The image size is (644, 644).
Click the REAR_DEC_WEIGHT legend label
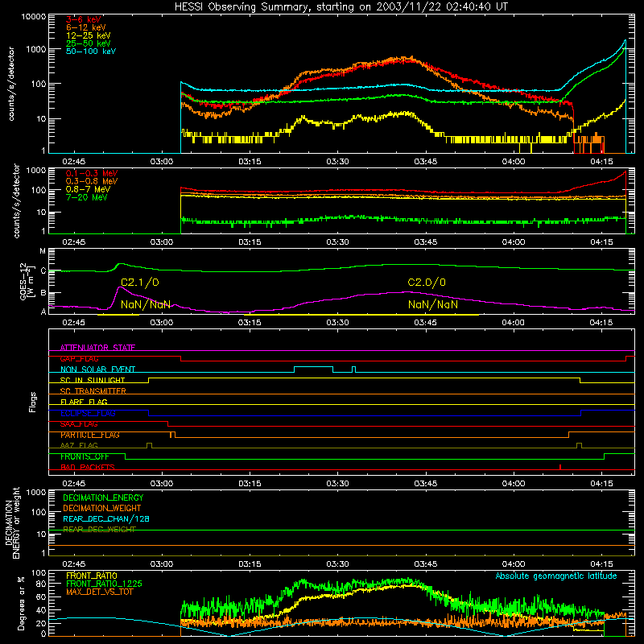[x=99, y=530]
